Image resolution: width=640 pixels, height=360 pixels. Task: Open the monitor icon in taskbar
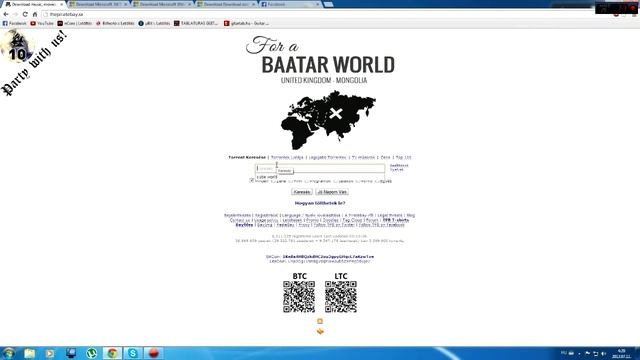[71, 353]
